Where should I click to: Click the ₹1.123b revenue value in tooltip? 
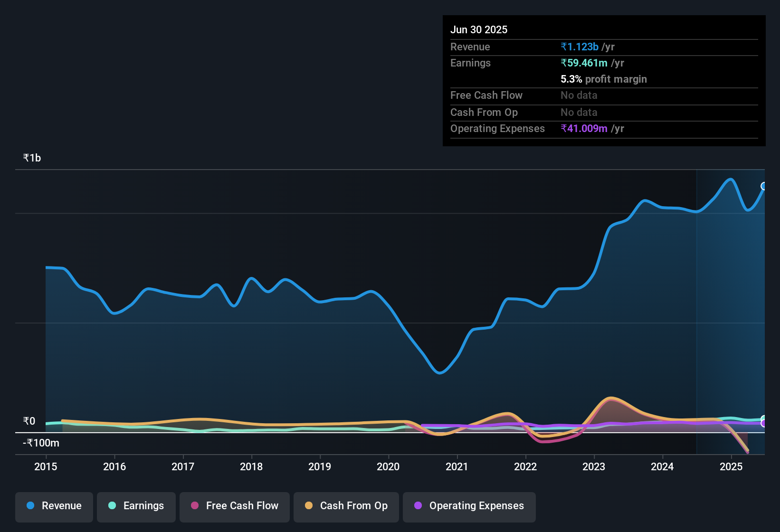pos(580,47)
